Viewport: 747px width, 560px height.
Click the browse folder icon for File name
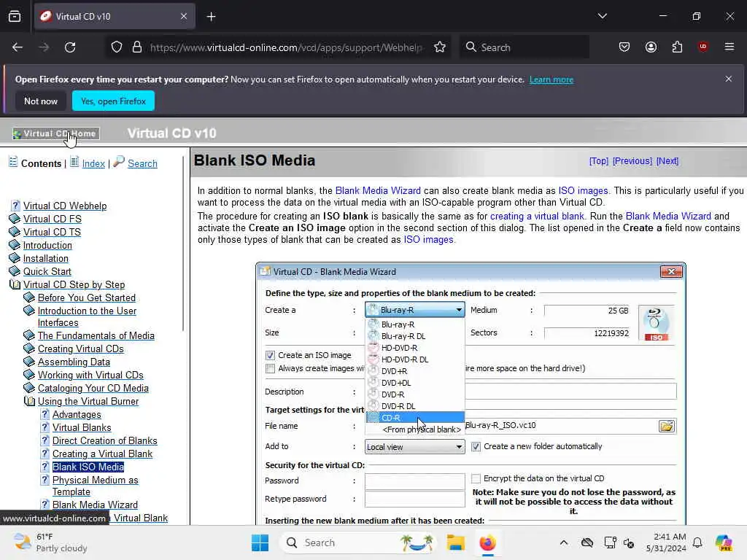pyautogui.click(x=667, y=426)
